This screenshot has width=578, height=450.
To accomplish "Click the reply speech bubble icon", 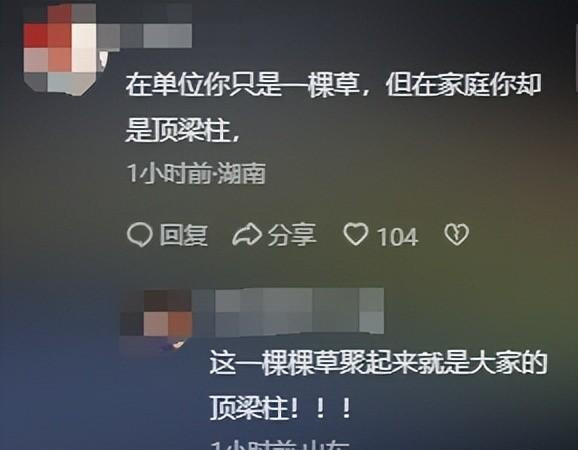I will 140,235.
